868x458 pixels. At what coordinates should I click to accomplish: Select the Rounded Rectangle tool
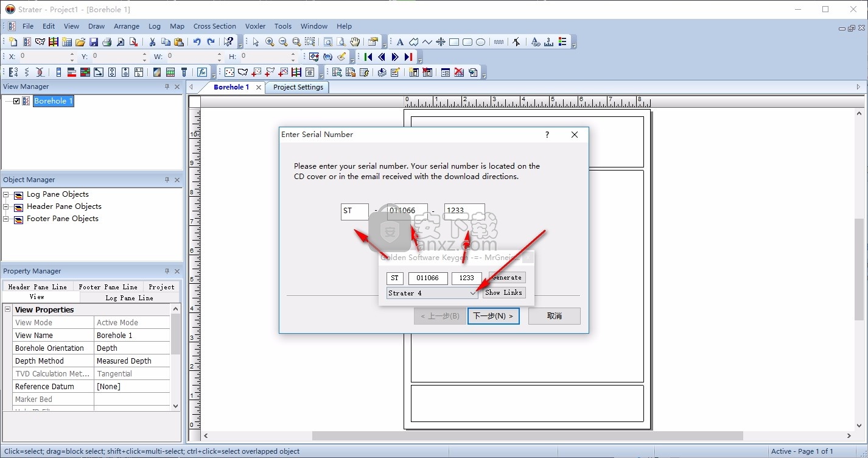467,42
